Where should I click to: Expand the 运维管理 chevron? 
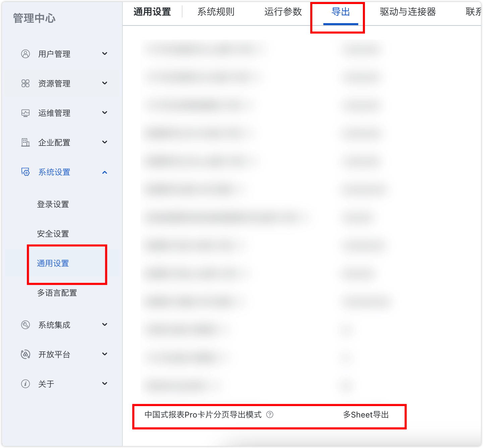click(105, 113)
